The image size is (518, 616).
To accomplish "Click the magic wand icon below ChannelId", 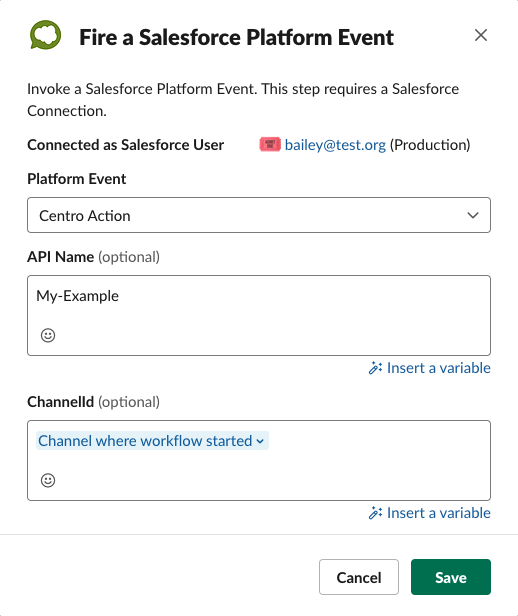I will 375,513.
